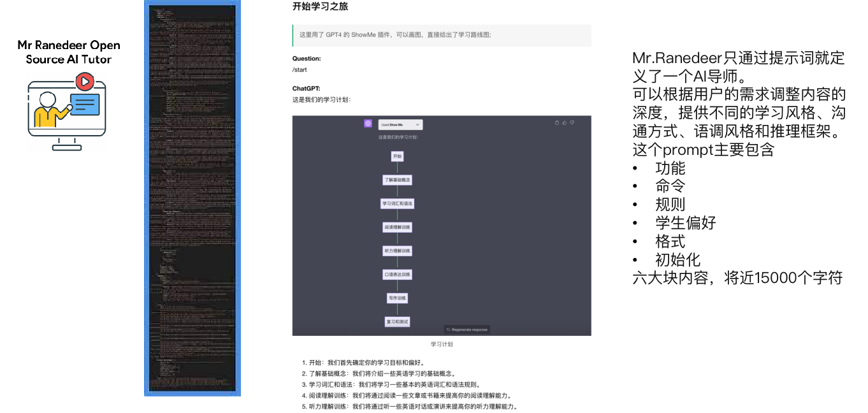Screen dimensions: 868x413
Task: Click the 开始学习之旅 heading
Action: pyautogui.click(x=320, y=6)
